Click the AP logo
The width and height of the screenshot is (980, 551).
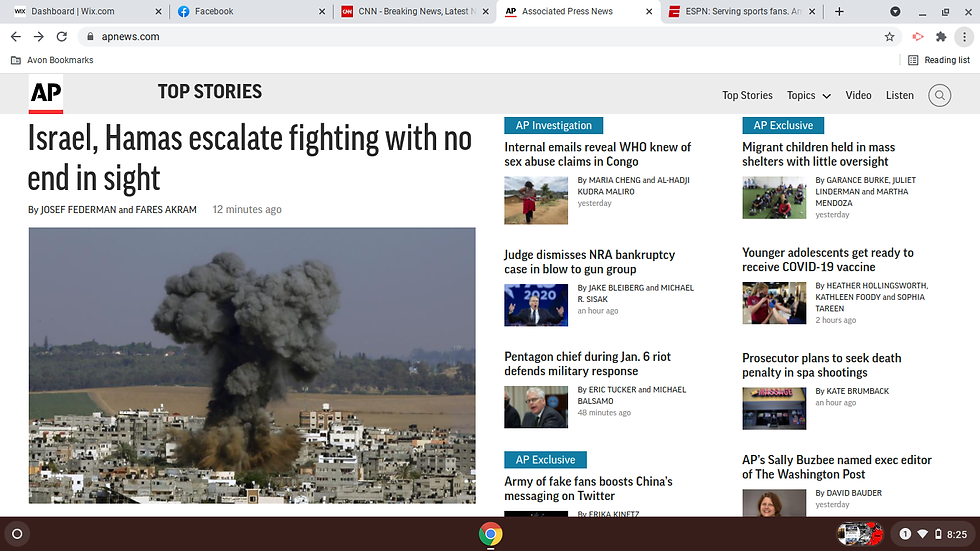pyautogui.click(x=46, y=94)
